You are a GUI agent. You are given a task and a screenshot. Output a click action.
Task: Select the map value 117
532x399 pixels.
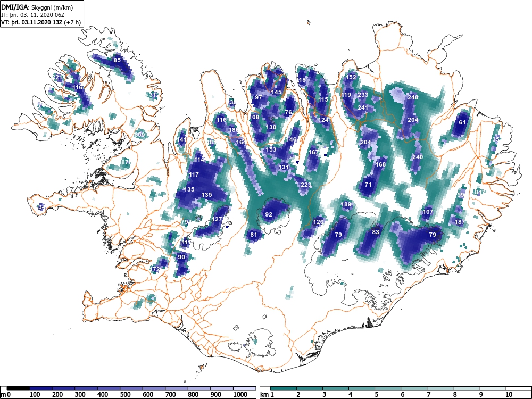point(194,174)
